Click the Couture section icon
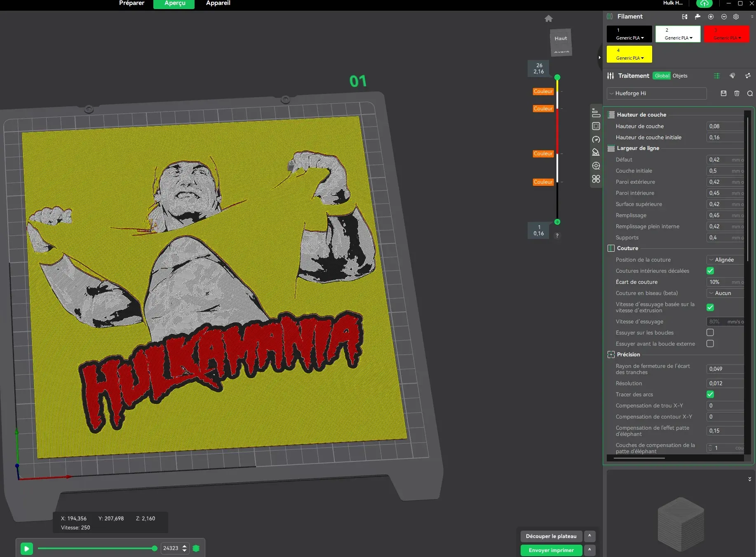This screenshot has height=557, width=756. (x=611, y=248)
